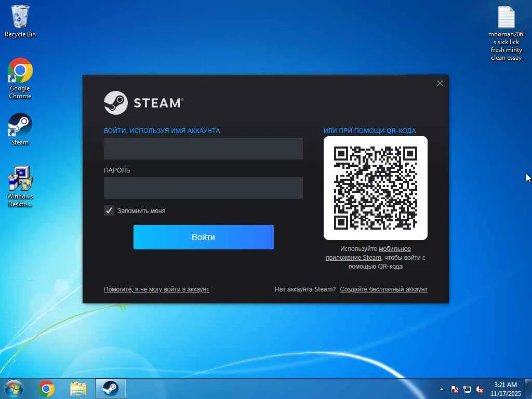Close the Steam login window
The image size is (532, 399).
coord(440,83)
